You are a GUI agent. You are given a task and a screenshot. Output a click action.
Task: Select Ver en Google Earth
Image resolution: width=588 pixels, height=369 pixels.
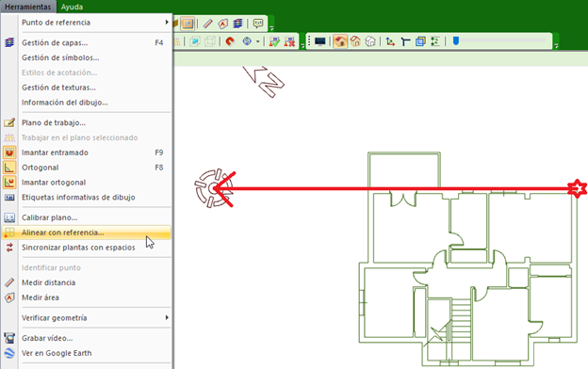click(87, 353)
